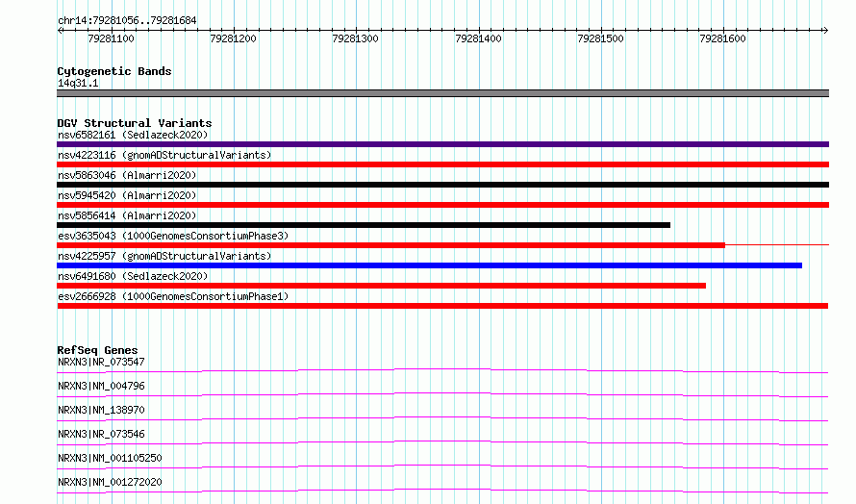Click the black nsv5856414 variant bar
The height and width of the screenshot is (504, 856).
click(364, 225)
